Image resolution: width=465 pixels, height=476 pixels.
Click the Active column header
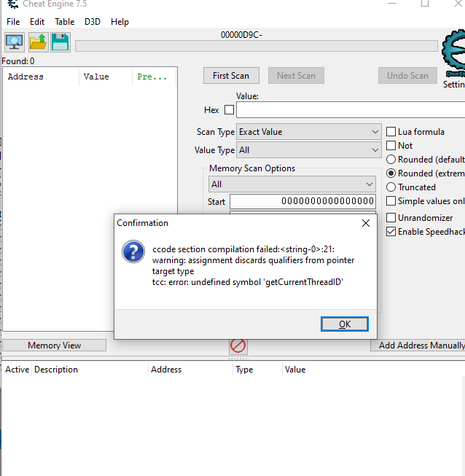(17, 370)
